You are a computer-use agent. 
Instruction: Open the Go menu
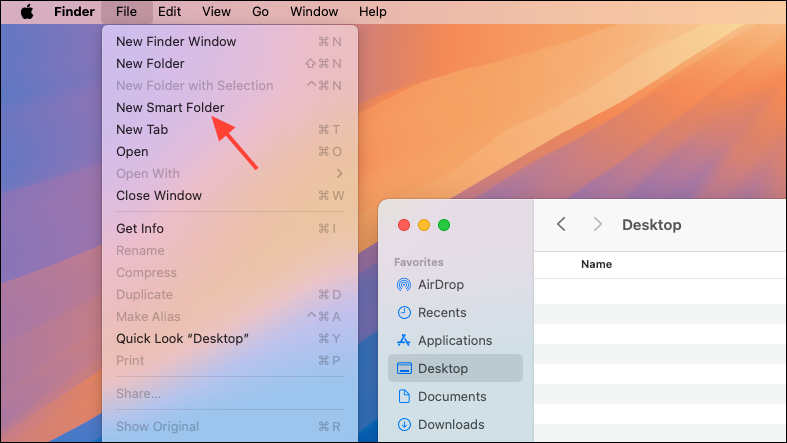pos(260,12)
